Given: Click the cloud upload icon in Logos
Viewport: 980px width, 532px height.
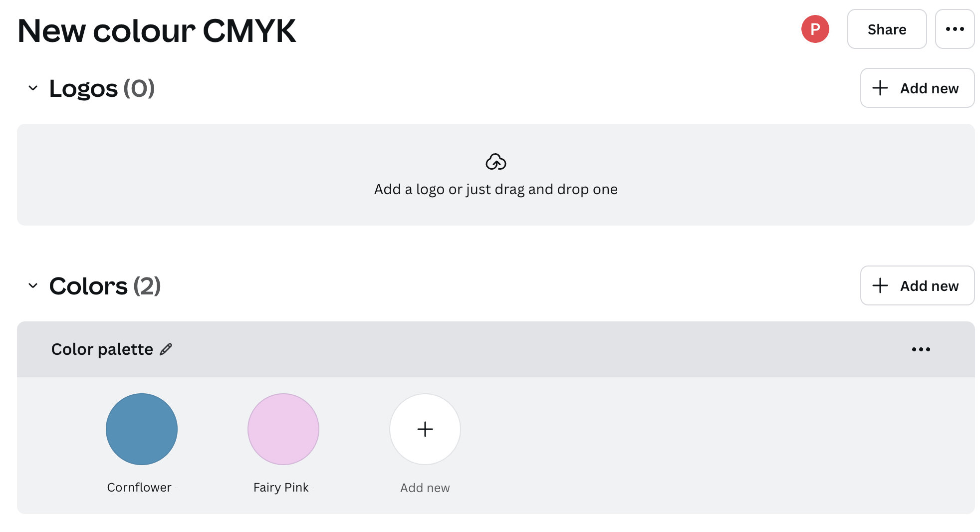Looking at the screenshot, I should [x=495, y=162].
